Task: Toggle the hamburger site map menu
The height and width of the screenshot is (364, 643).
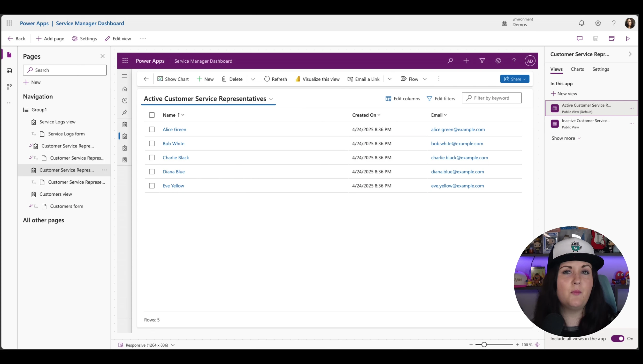Action: coord(125,76)
